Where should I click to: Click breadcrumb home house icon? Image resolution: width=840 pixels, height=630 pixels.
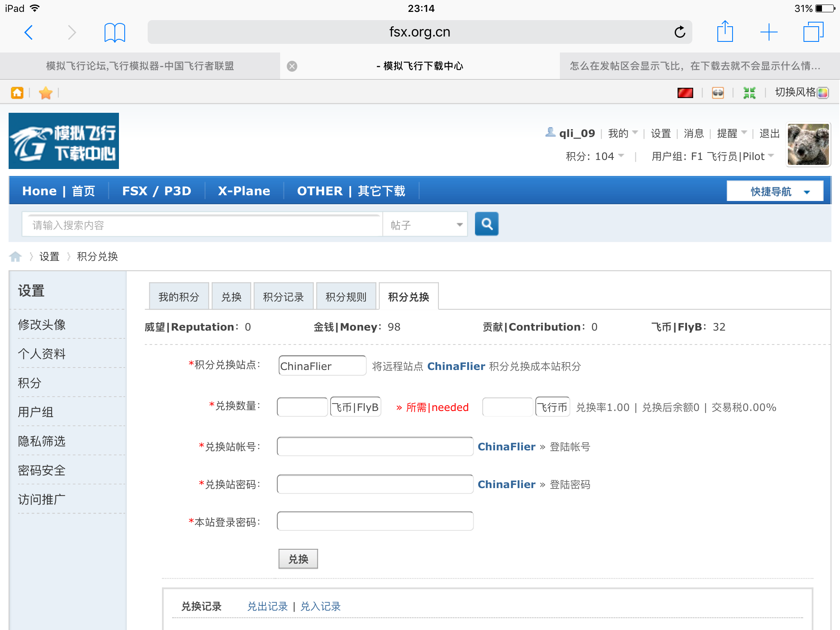16,257
